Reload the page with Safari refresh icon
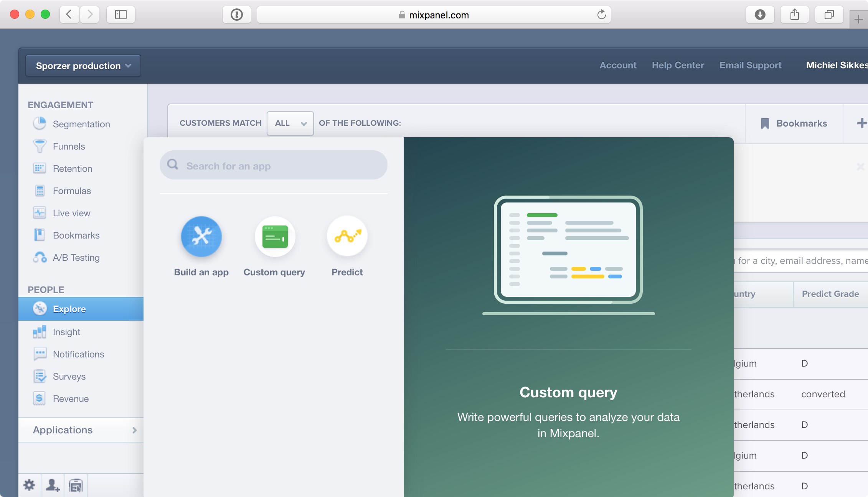The width and height of the screenshot is (868, 497). pos(601,15)
